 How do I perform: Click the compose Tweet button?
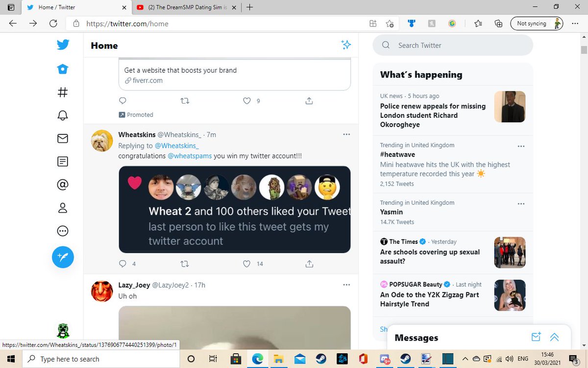pos(63,257)
